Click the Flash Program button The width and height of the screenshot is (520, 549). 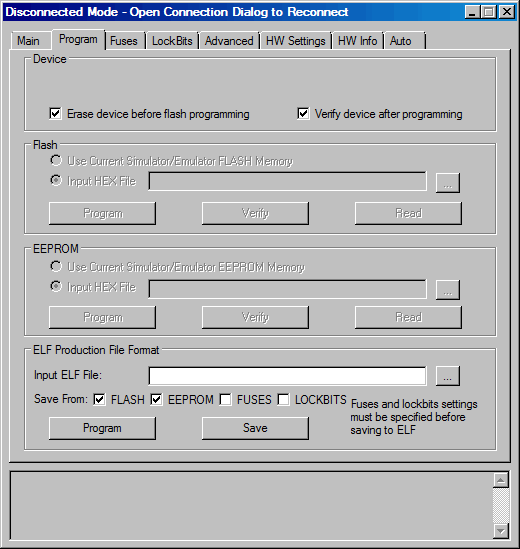point(103,213)
